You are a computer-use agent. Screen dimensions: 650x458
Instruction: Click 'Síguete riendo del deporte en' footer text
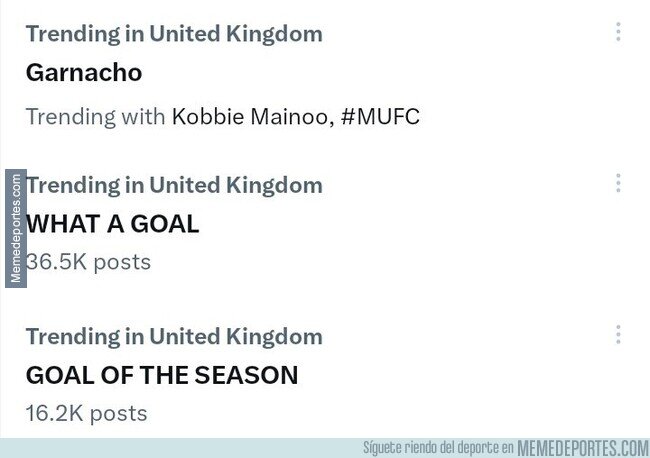pos(439,448)
